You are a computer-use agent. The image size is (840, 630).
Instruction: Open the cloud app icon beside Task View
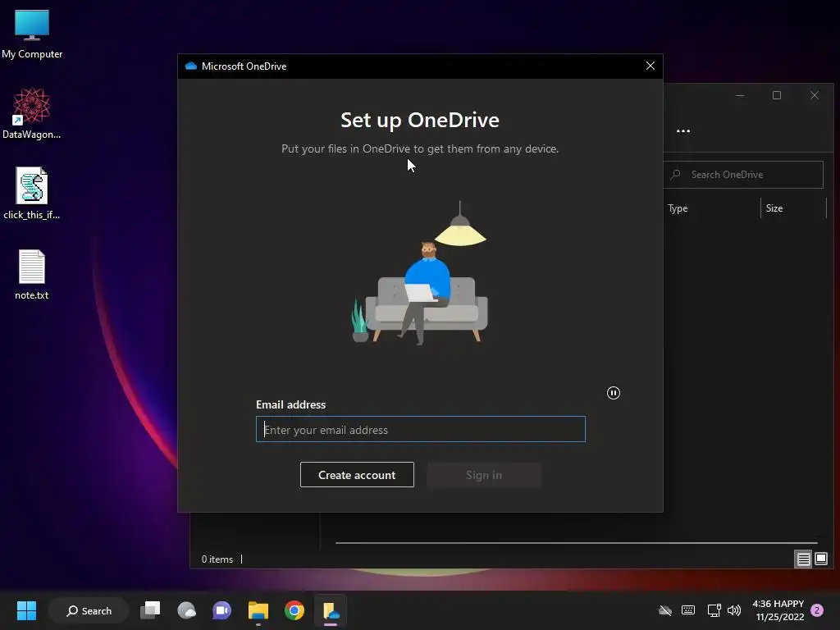click(186, 610)
